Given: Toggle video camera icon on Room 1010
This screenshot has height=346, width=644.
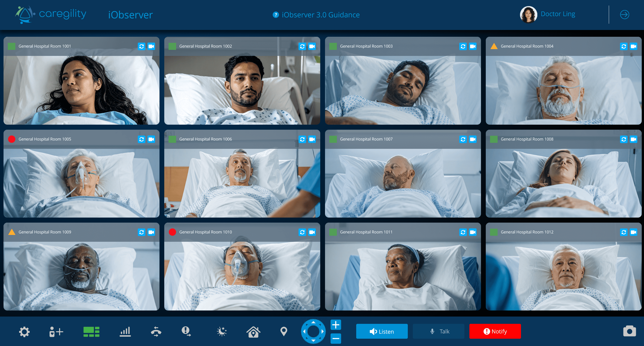Looking at the screenshot, I should pyautogui.click(x=312, y=232).
